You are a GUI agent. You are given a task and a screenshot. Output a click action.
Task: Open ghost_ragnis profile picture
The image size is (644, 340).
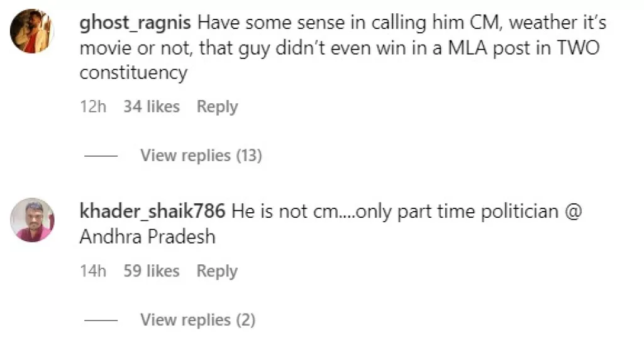click(x=33, y=32)
